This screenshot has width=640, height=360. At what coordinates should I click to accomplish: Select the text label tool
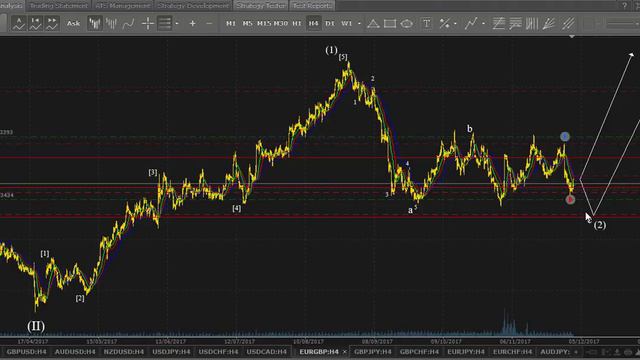427,24
